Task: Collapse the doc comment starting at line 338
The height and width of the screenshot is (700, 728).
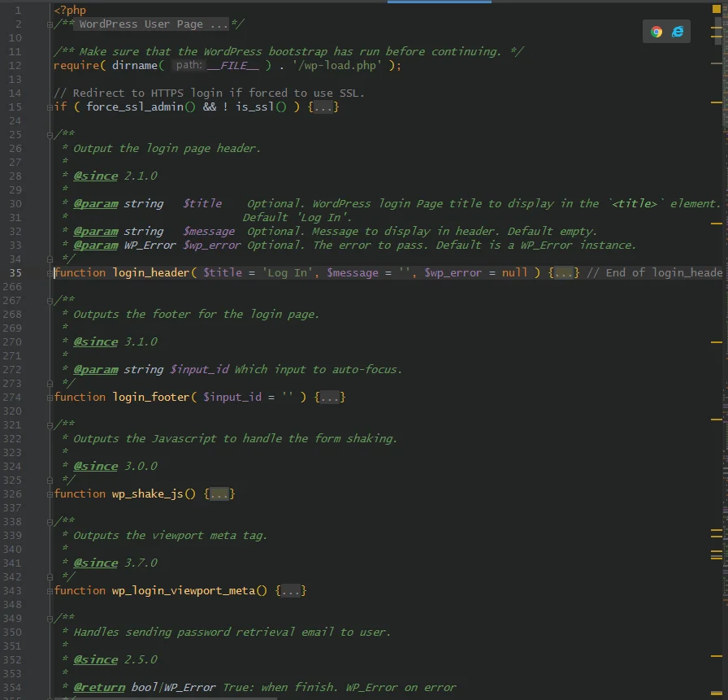Action: click(x=50, y=523)
